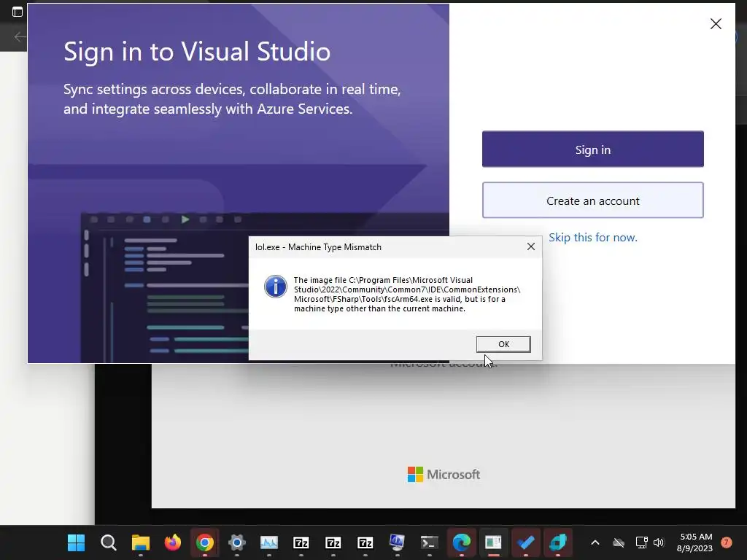Click the blue information icon in the error dialog

[275, 287]
